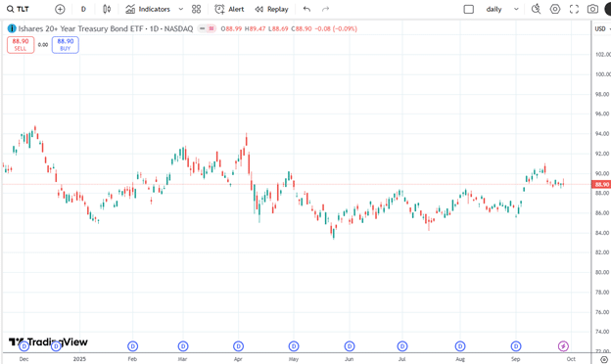Image resolution: width=611 pixels, height=364 pixels.
Task: Click the 2025 label on time axis
Action: tap(79, 359)
